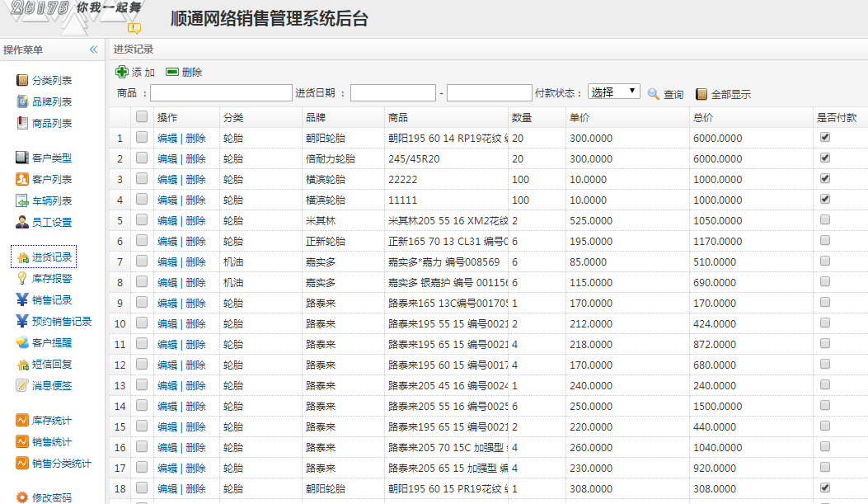Open the change password (修改密码) gear icon
This screenshot has height=504, width=868.
coord(22,497)
